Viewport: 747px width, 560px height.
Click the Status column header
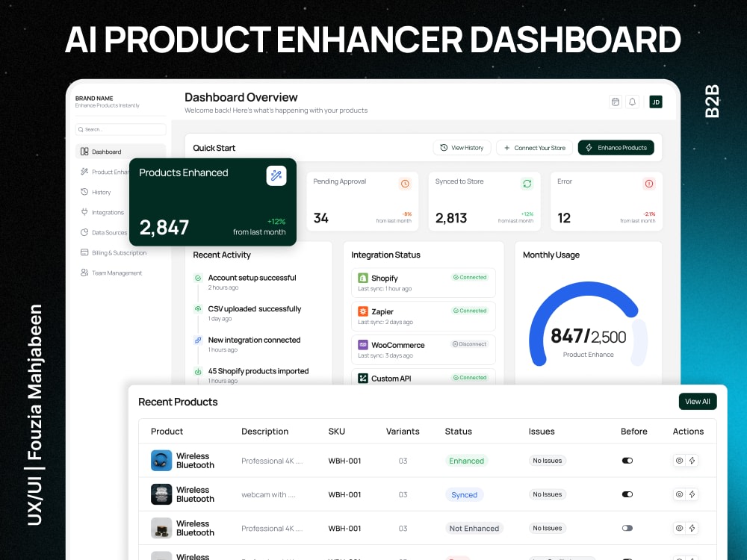(459, 431)
